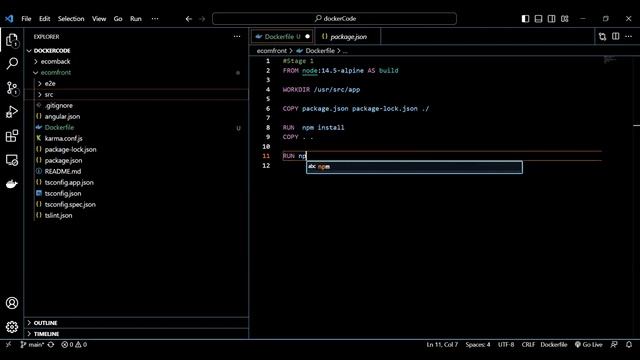Toggle the bottom panel layout icon

(538, 19)
